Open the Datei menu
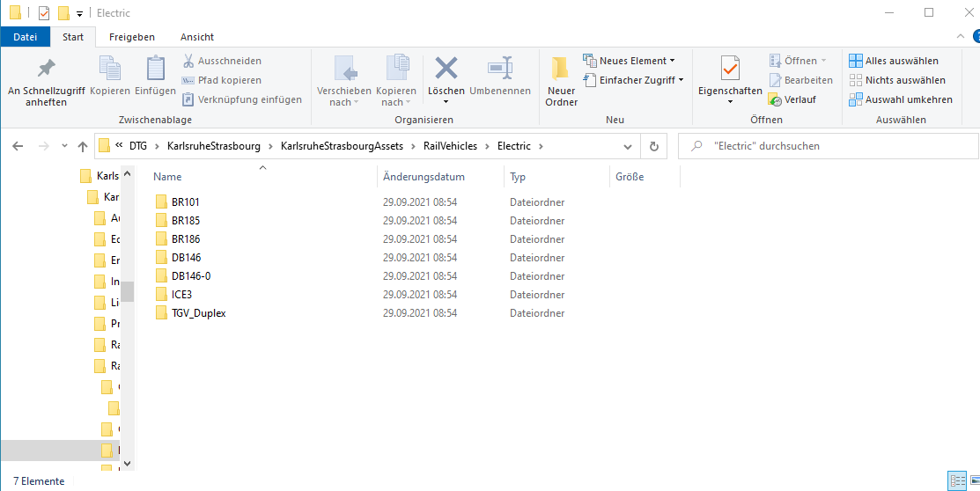The image size is (980, 491). (25, 37)
